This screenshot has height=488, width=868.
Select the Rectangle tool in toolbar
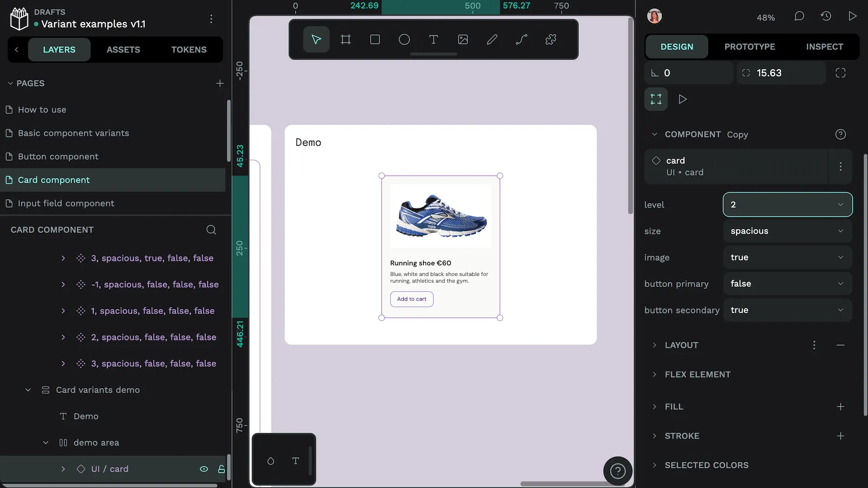[x=375, y=40]
